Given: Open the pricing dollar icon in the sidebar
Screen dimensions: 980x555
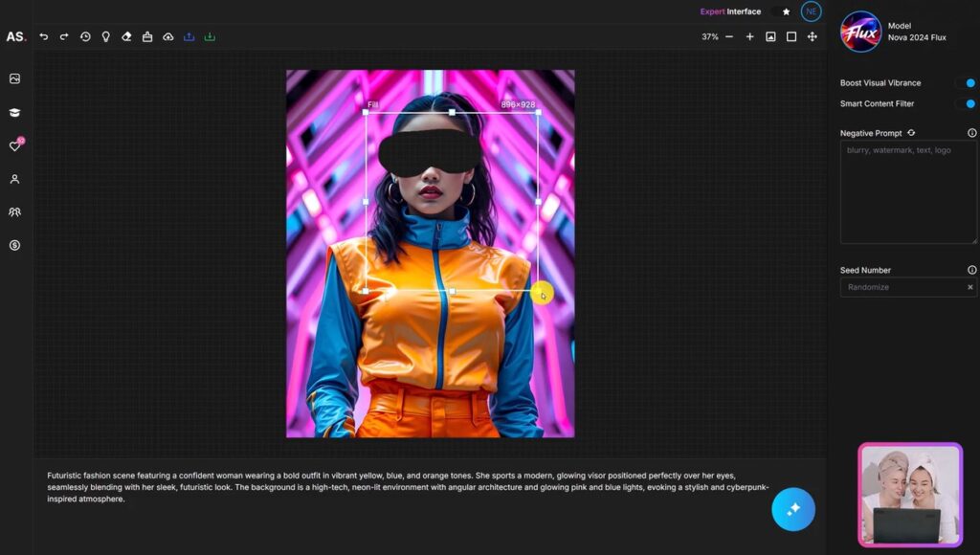Looking at the screenshot, I should (x=13, y=245).
